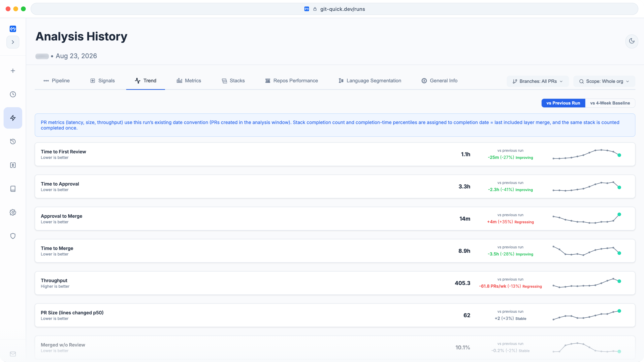Click the +4m (+35%) Regressing delta

[x=510, y=222]
